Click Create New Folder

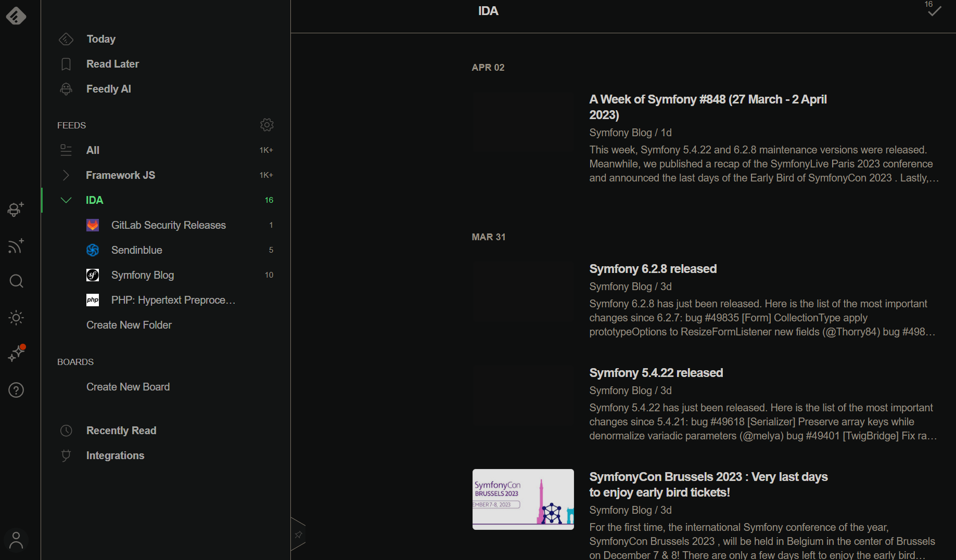point(129,325)
